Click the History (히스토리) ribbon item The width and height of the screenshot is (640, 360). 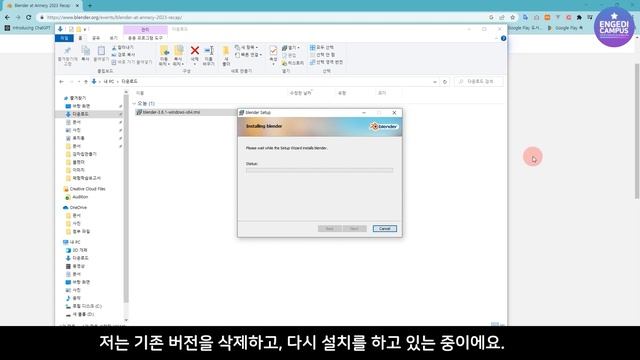coord(293,63)
